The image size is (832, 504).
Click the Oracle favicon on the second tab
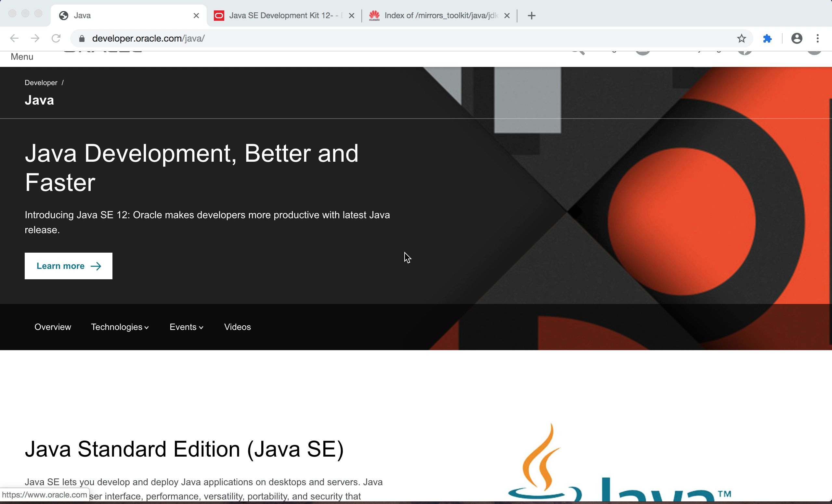[219, 16]
